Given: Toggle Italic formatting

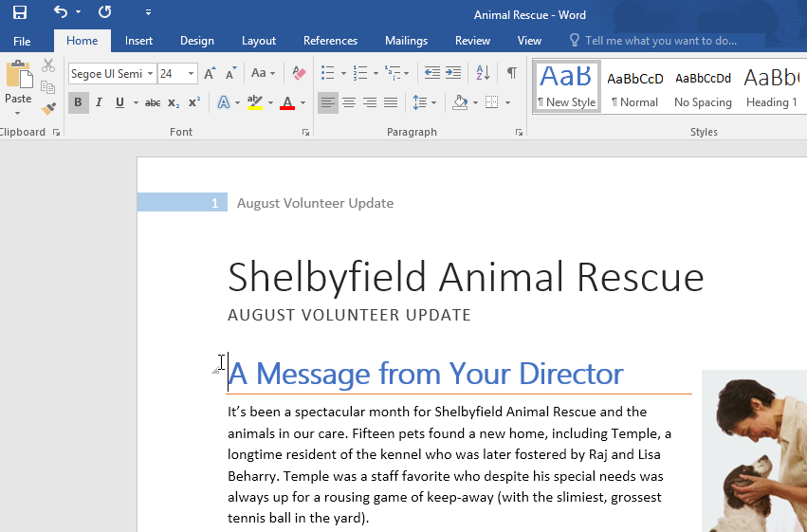Looking at the screenshot, I should [99, 102].
